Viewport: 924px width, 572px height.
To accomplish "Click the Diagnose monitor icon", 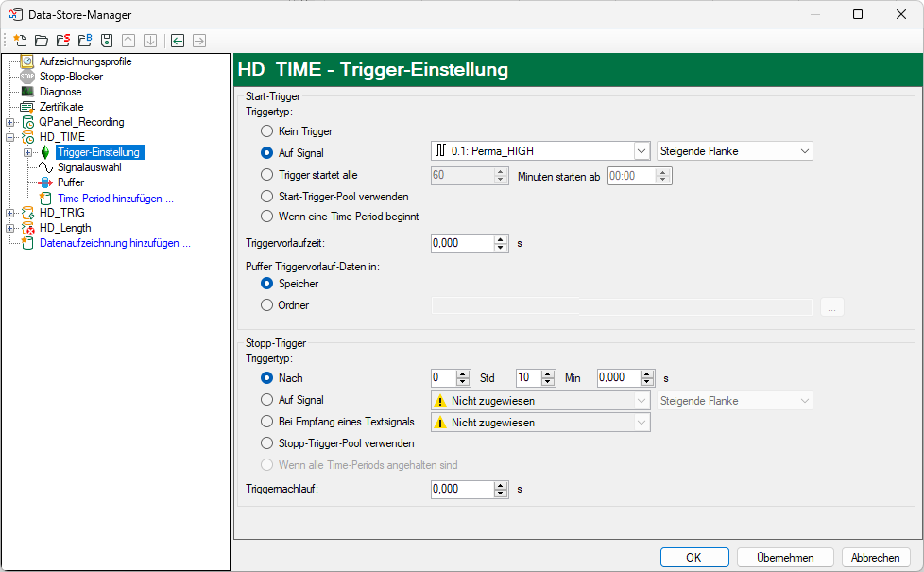I will point(27,92).
